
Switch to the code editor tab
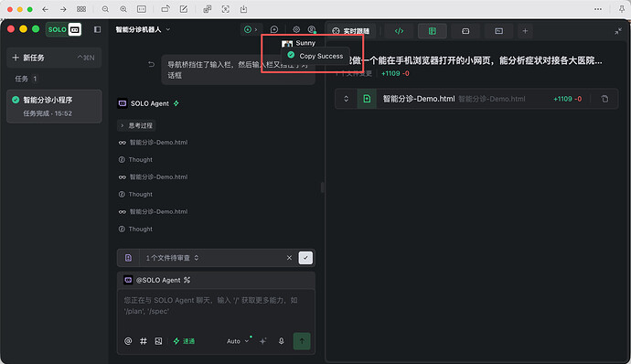click(399, 31)
